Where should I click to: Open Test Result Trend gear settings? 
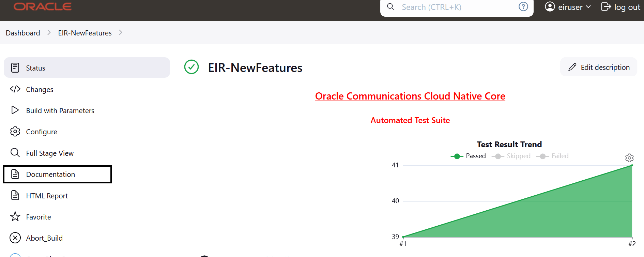(x=629, y=158)
